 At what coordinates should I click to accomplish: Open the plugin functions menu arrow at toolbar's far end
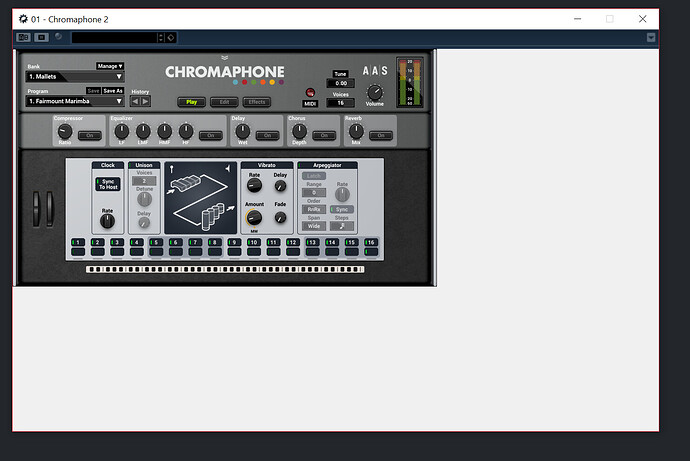point(651,37)
